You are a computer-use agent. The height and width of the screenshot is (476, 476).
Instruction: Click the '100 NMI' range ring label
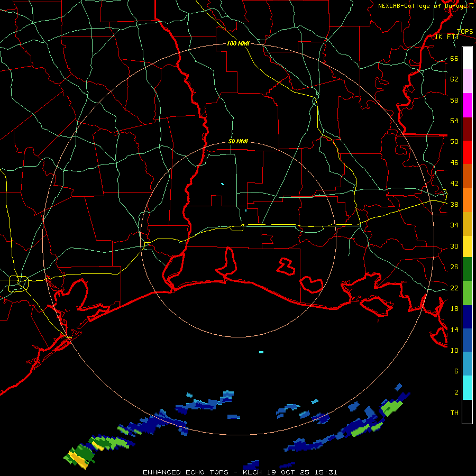coord(238,43)
